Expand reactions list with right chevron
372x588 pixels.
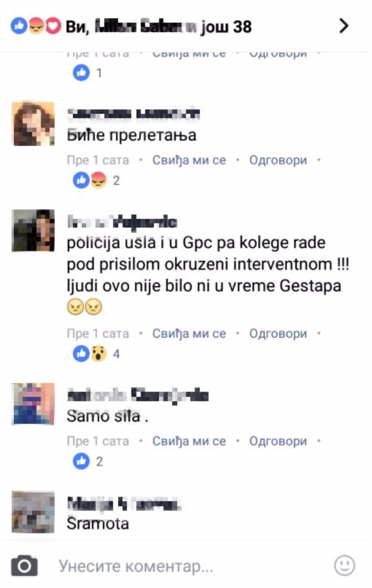[x=344, y=26]
